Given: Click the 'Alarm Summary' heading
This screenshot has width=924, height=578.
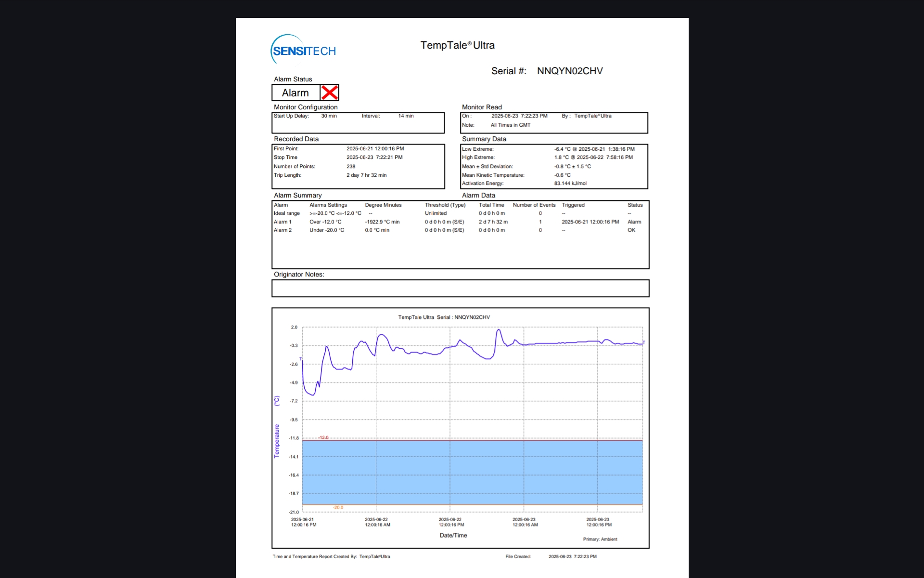Looking at the screenshot, I should click(297, 195).
